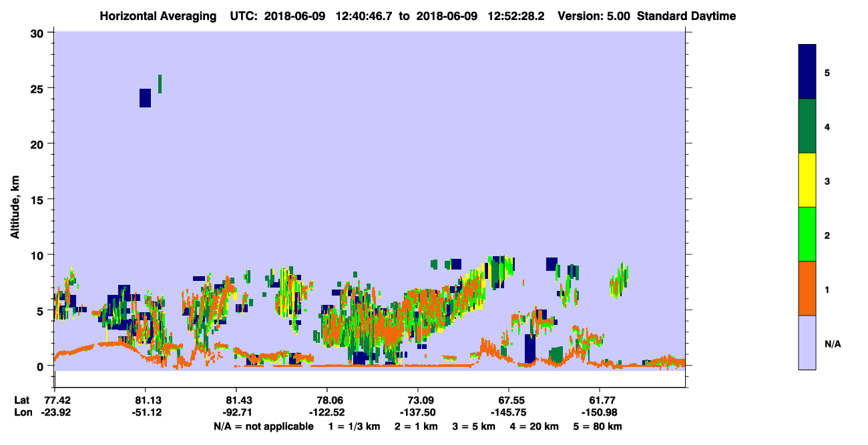Viewport: 868px width, 445px height.
Task: Click the 'Lat' row label
Action: 22,400
